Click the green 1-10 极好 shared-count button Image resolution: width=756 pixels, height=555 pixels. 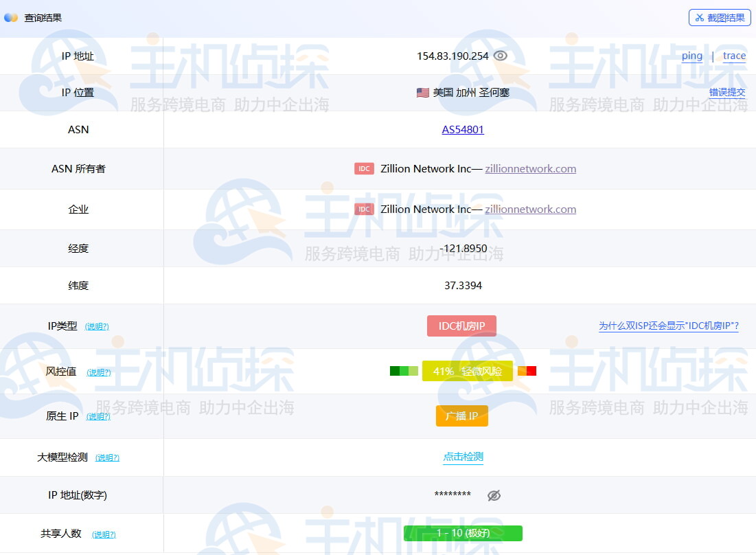point(463,533)
